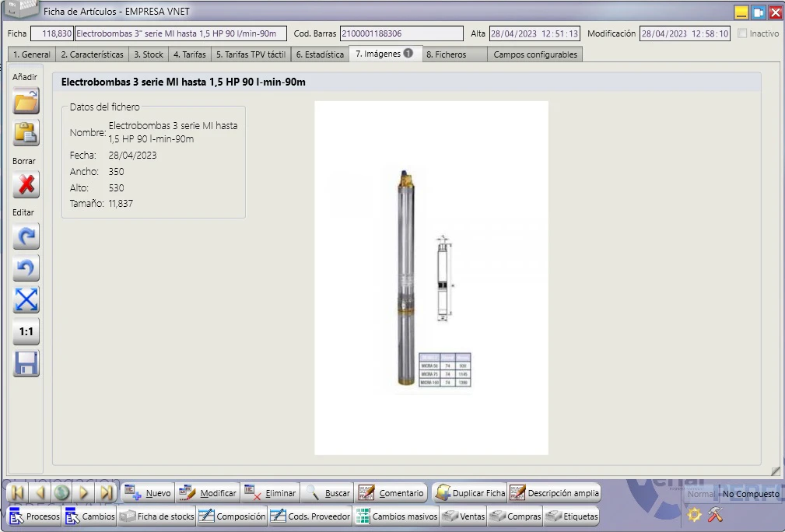785x532 pixels.
Task: Show image at 1:1 scale
Action: (x=26, y=331)
